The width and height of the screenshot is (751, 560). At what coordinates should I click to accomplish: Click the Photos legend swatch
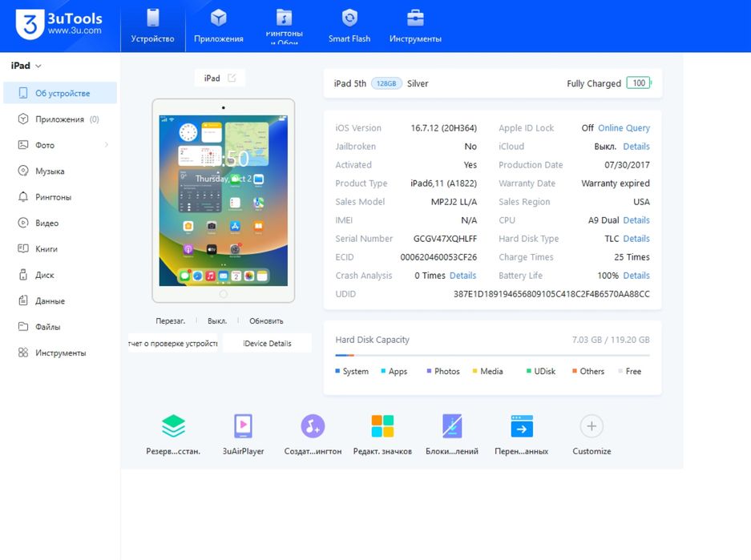pos(429,371)
